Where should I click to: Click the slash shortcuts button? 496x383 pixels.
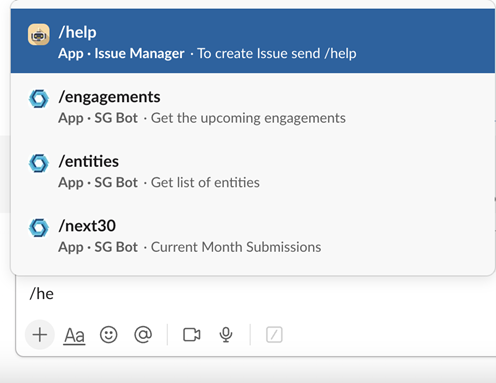[x=274, y=335]
